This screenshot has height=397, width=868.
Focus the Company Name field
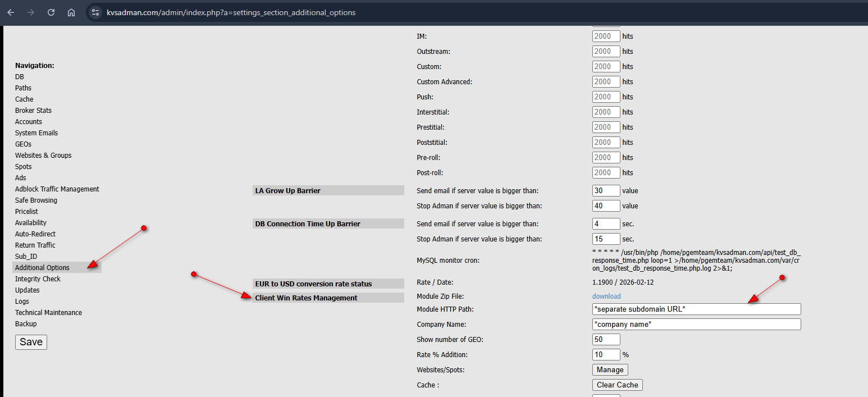coord(697,324)
